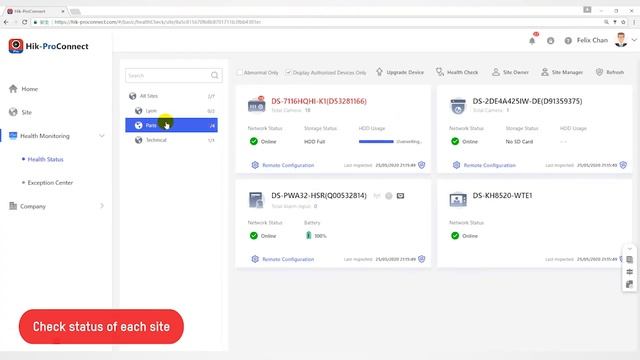Open Remote Configuration for DS-7116HQHI-K1
Screen dimensions: 640x360
pos(288,165)
